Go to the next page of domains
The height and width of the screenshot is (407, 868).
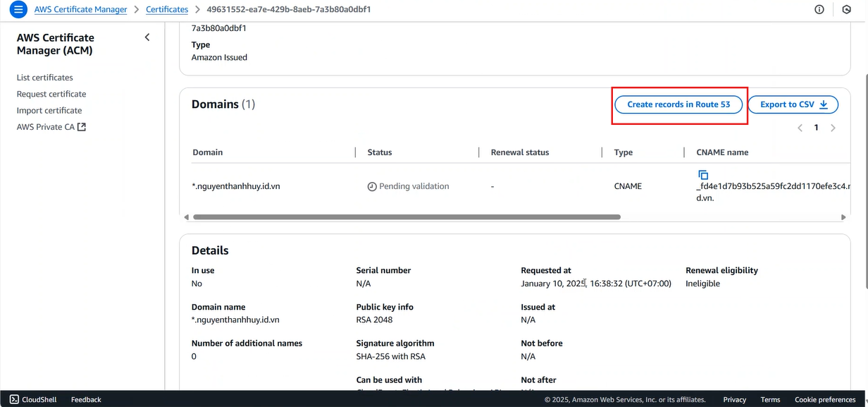click(x=833, y=128)
